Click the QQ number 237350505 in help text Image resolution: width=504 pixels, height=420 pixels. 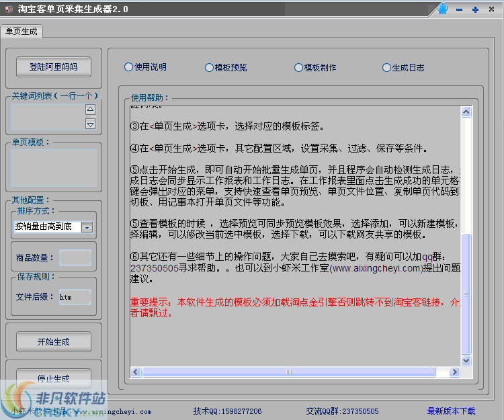pyautogui.click(x=155, y=268)
